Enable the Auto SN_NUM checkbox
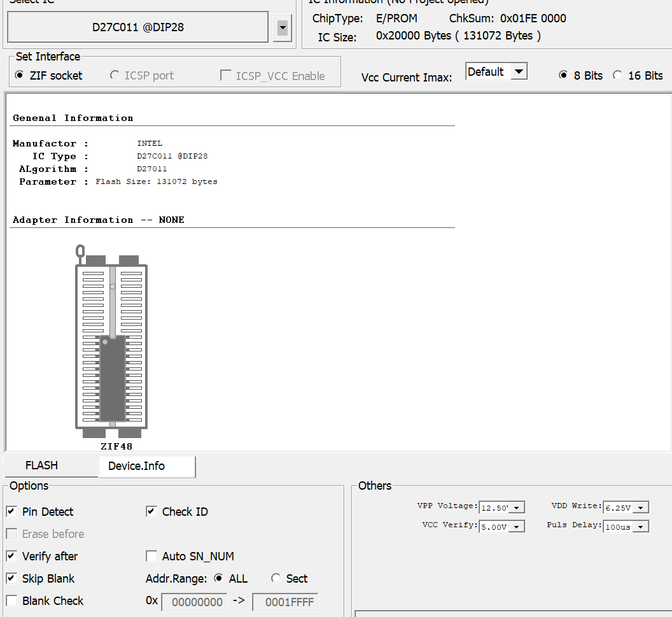This screenshot has width=672, height=617. pos(151,556)
